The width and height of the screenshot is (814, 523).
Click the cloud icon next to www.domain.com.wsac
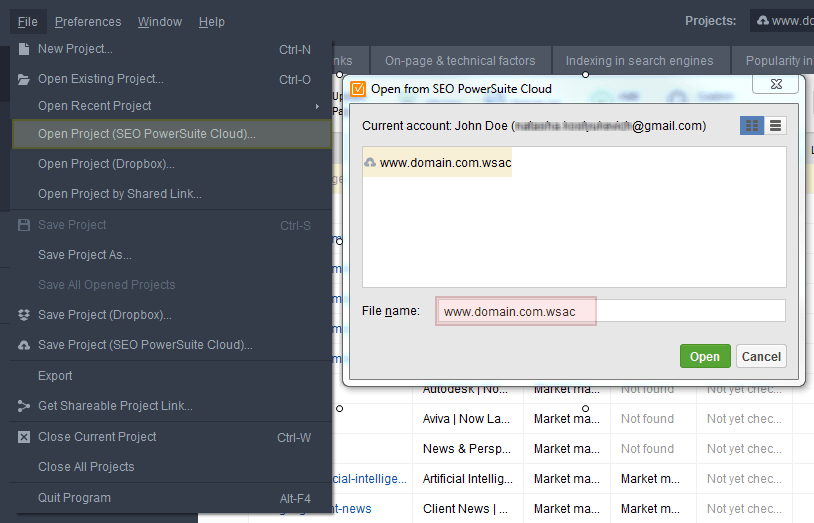[370, 163]
